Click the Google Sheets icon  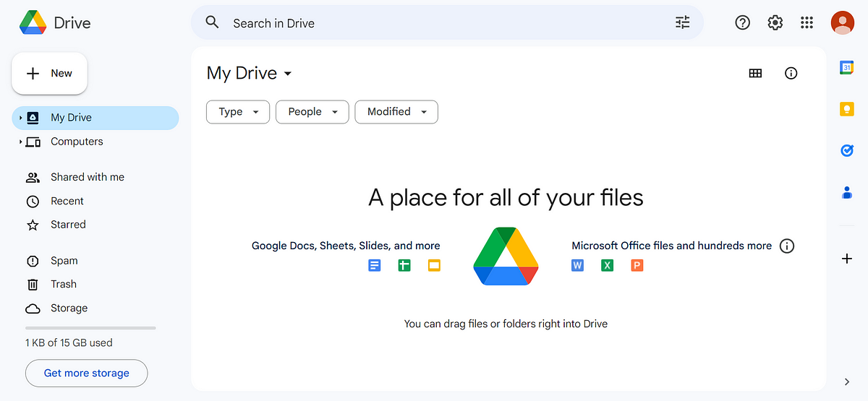404,265
